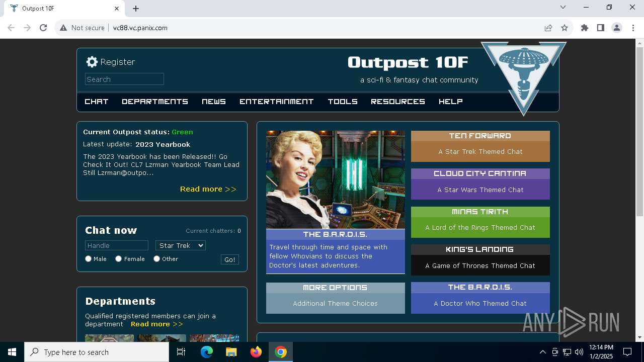Open More Options theme choices
Screen dimensions: 644x362
coord(336,298)
